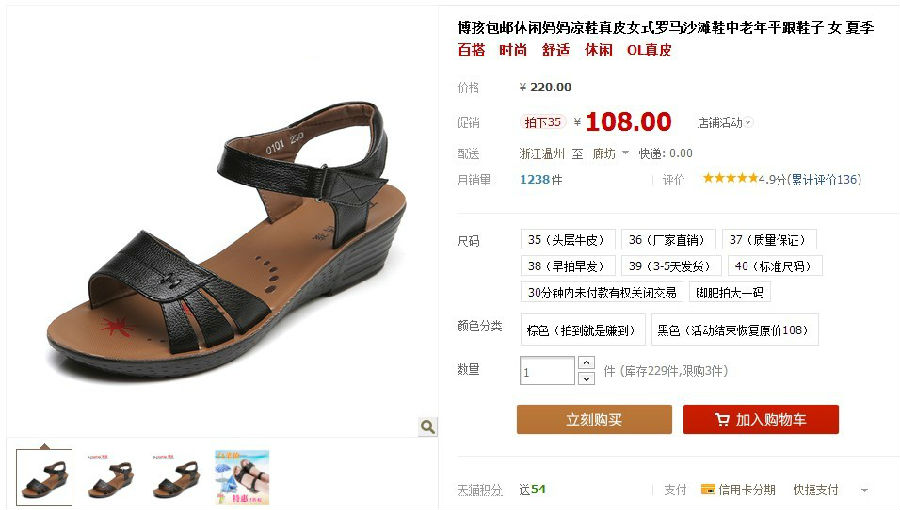Image resolution: width=900 pixels, height=510 pixels.
Task: Click the 立刻购买 buy now button
Action: tap(594, 419)
